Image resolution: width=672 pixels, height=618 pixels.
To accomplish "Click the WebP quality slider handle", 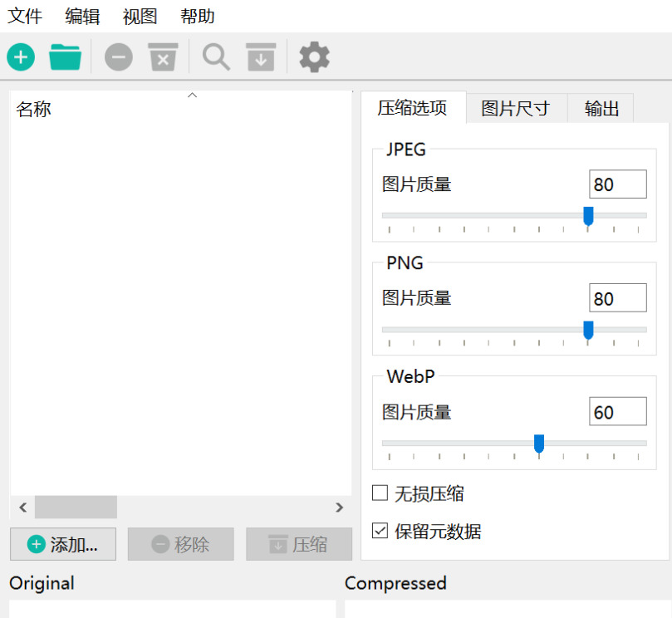I will click(539, 444).
